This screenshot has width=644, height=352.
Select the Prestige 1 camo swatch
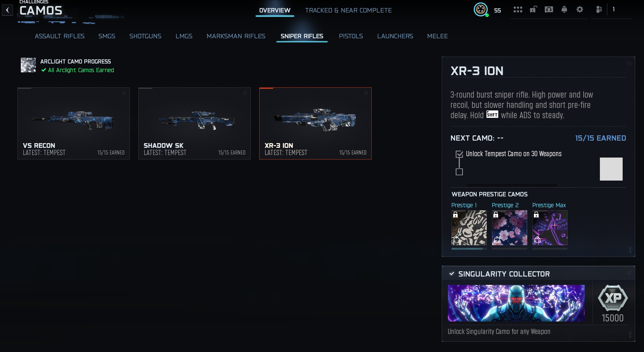click(469, 228)
